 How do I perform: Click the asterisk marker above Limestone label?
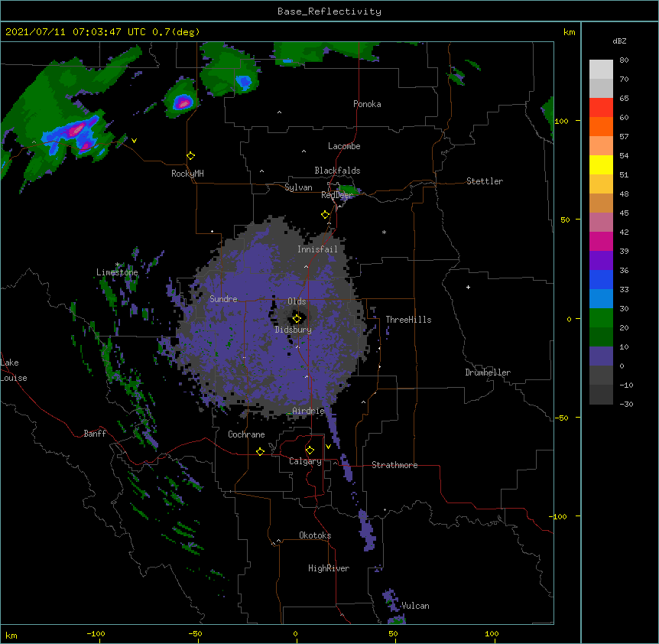117,265
